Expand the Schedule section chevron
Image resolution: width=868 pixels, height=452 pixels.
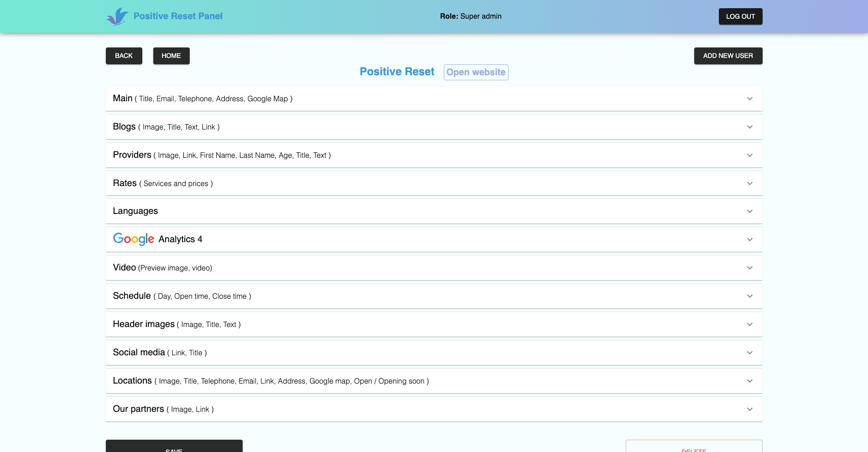pos(750,296)
